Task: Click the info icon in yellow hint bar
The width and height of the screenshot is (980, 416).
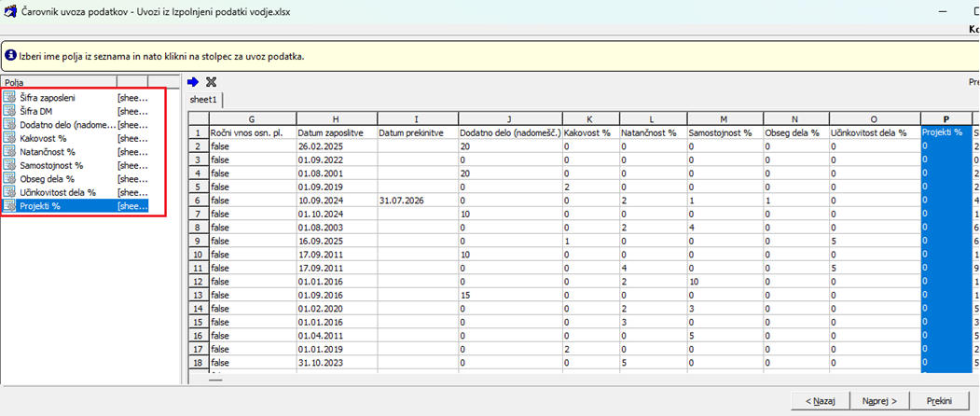Action: pyautogui.click(x=10, y=55)
